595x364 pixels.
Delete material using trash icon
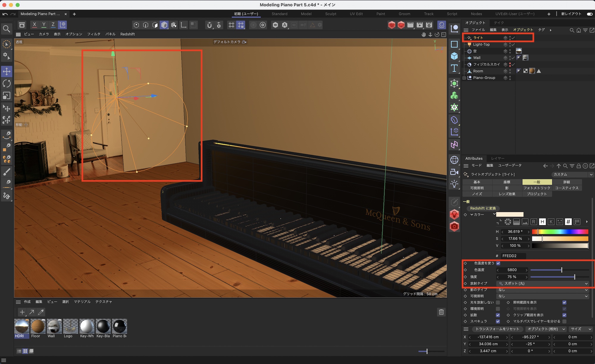(x=441, y=312)
